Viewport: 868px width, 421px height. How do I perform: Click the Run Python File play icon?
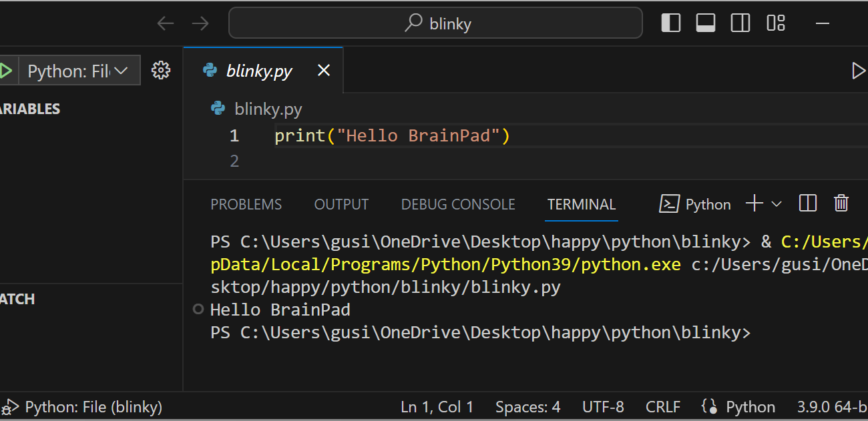[x=859, y=71]
